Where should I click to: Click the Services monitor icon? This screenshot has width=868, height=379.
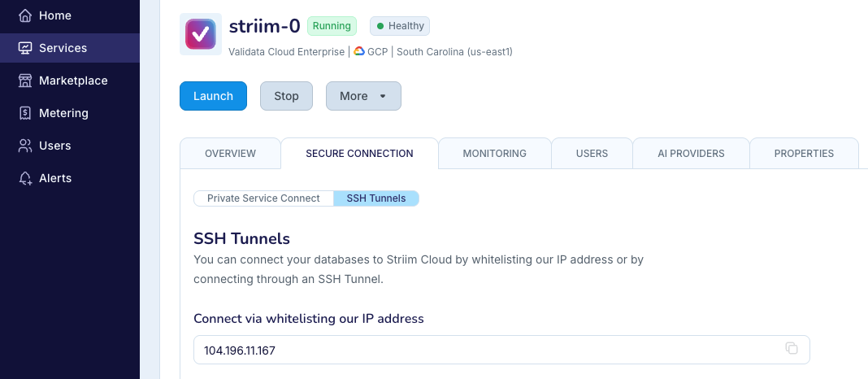click(x=25, y=48)
